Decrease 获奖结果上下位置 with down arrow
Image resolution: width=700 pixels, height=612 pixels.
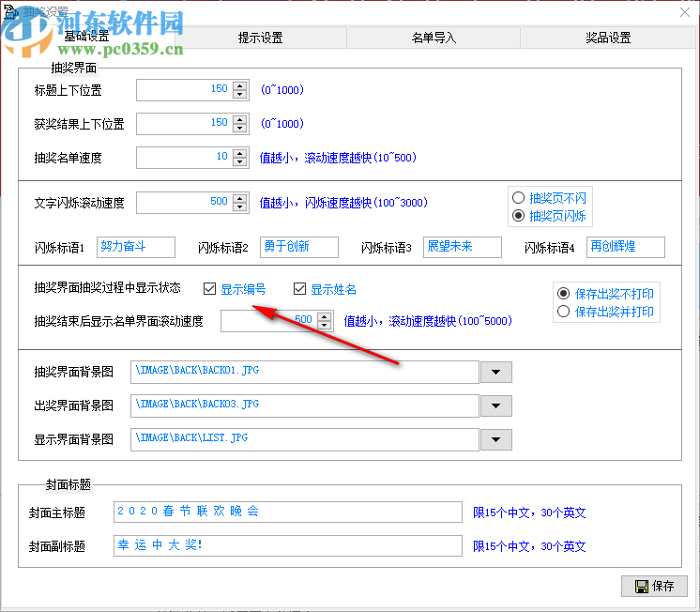(240, 128)
